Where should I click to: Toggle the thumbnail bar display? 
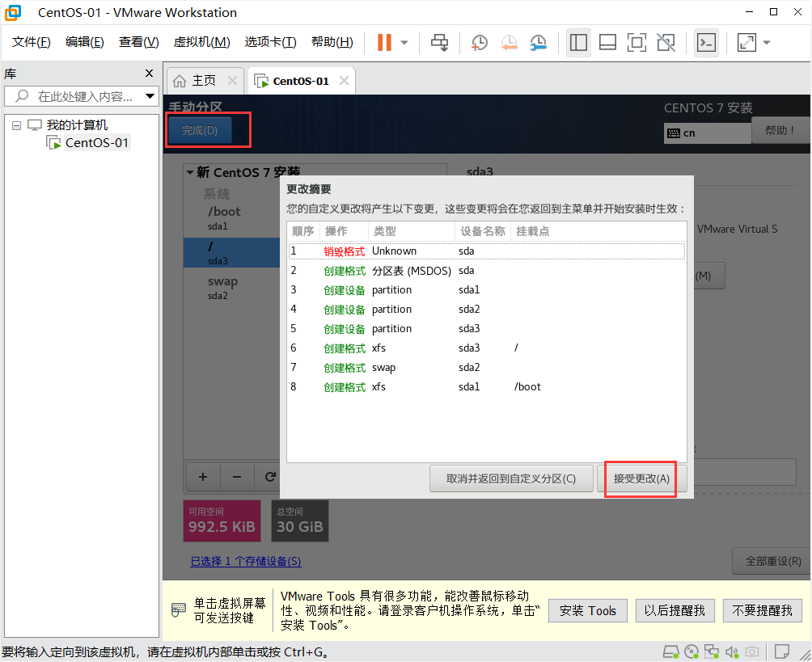pyautogui.click(x=607, y=42)
